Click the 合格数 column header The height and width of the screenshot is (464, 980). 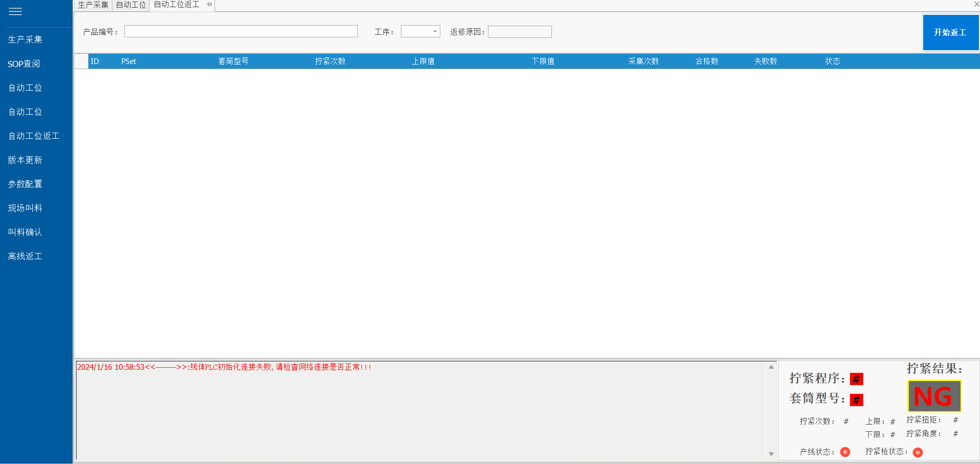[707, 61]
